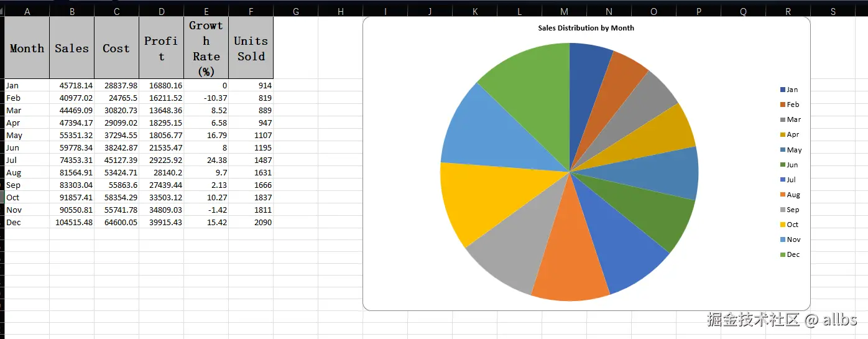The width and height of the screenshot is (868, 339).
Task: Click units sold value 1107
Action: (x=251, y=135)
